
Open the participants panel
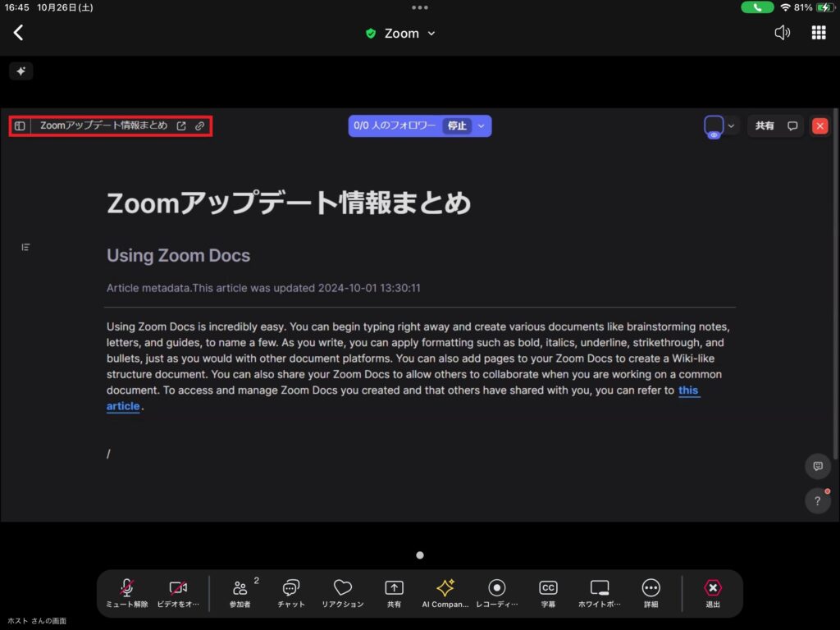point(240,592)
